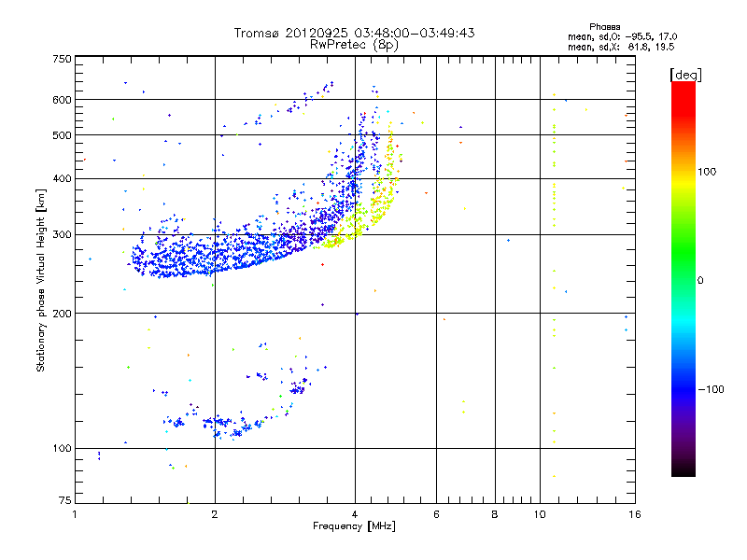Click the x-axis "4" MHz tick label

(x=355, y=514)
